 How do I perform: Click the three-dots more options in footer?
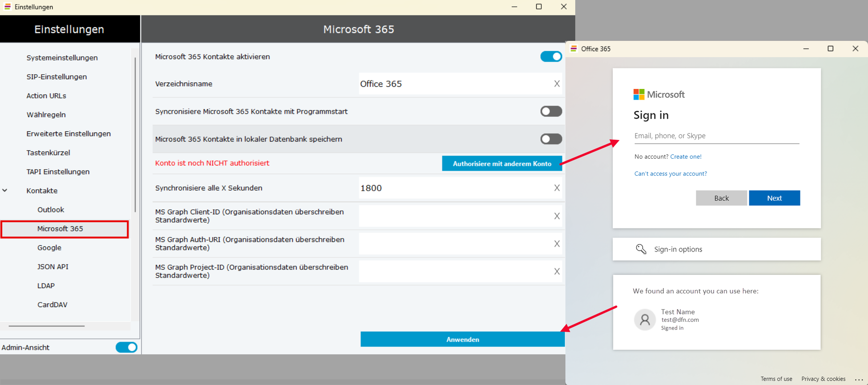[858, 379]
